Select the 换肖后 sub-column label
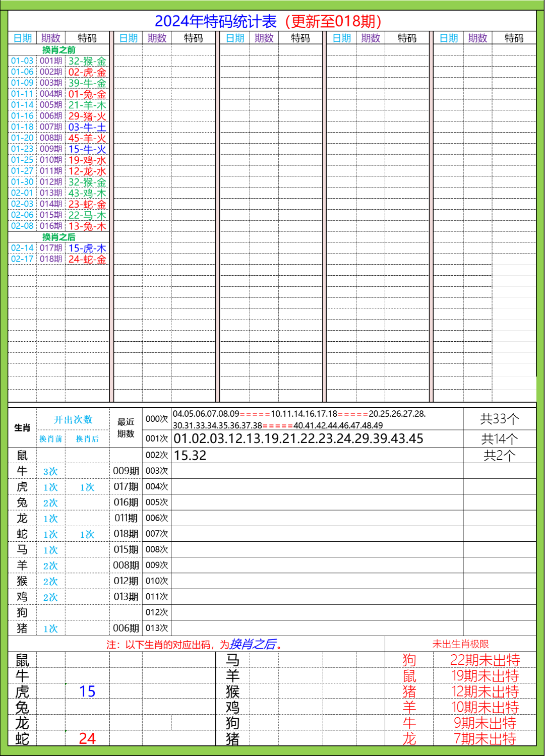 (87, 438)
